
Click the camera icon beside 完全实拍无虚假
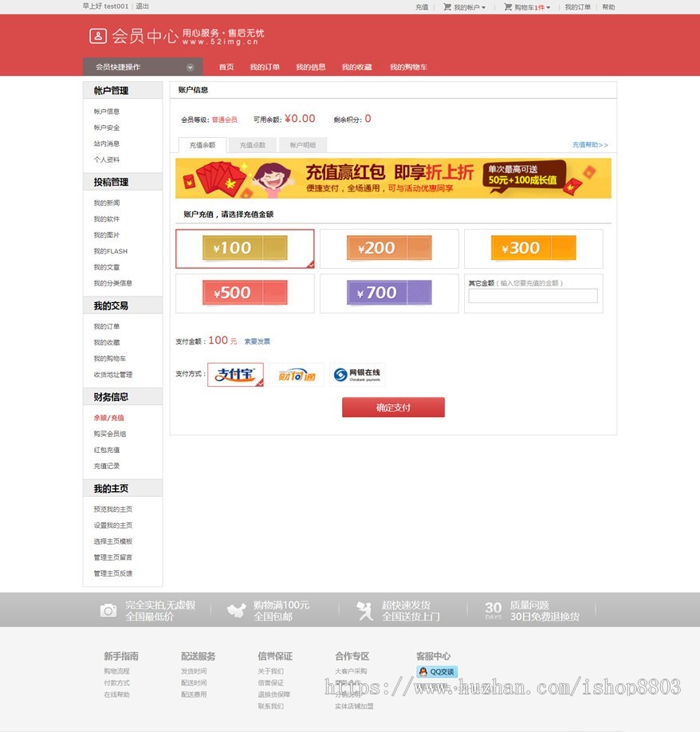(108, 609)
